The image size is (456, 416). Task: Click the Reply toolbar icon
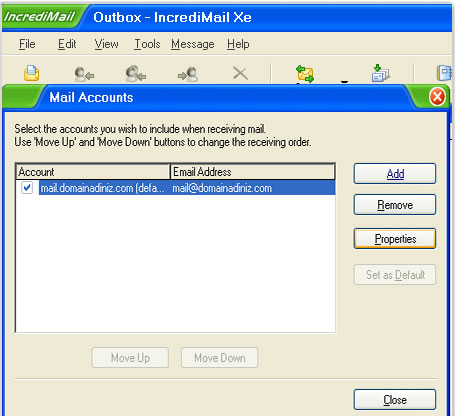pos(84,74)
